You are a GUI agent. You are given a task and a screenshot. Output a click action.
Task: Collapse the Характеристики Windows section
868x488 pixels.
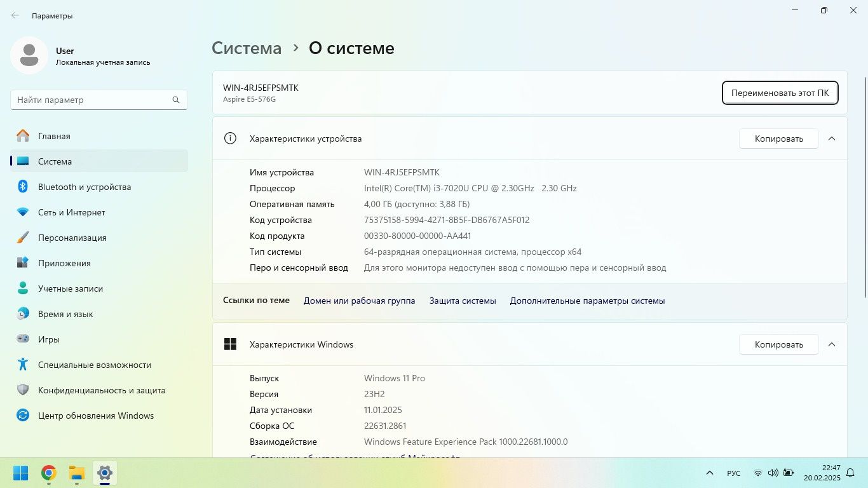(x=832, y=344)
